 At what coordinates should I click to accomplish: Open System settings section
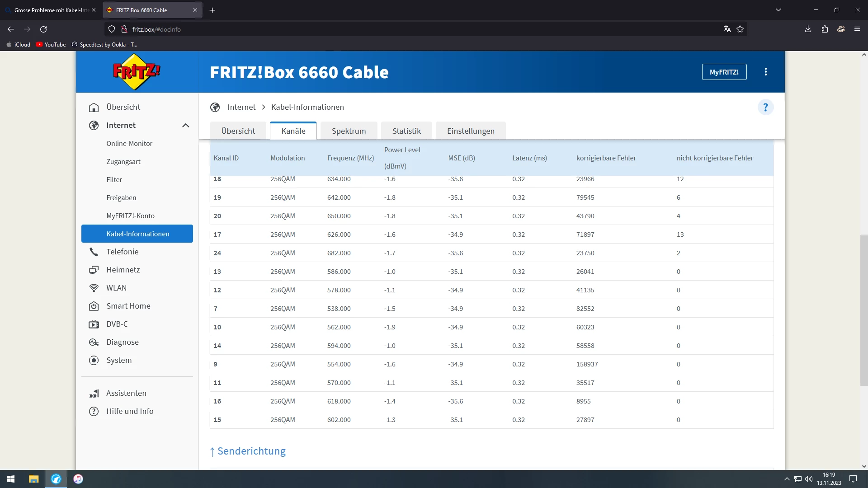(x=119, y=360)
